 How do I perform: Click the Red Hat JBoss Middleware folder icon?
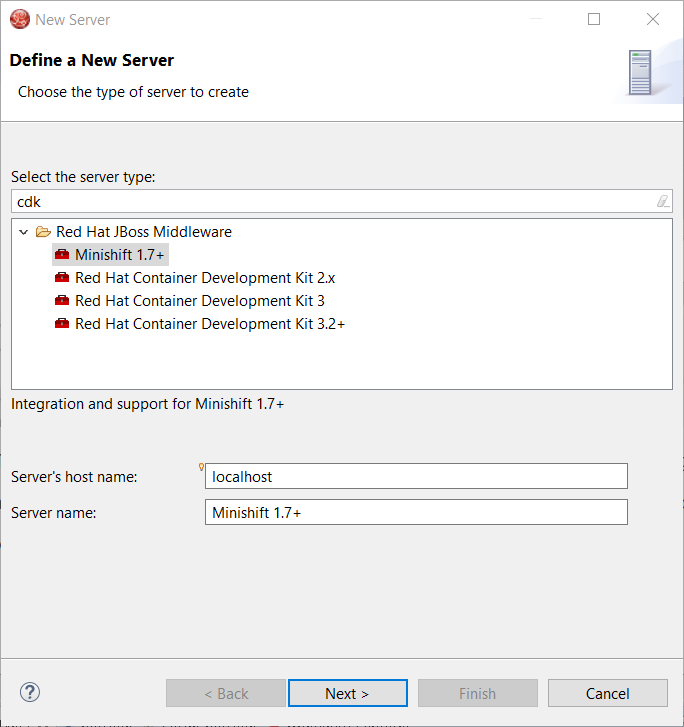coord(43,232)
